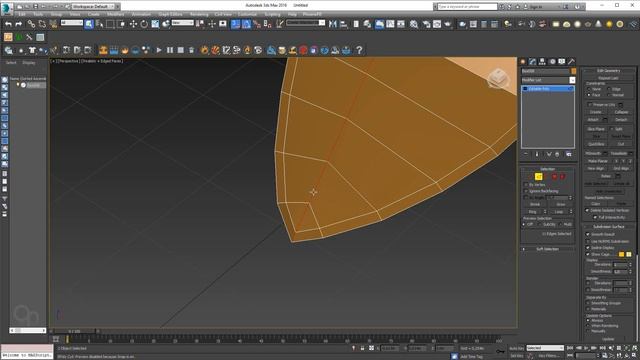Select the None constraint radio button
Screen dimensions: 640x360
point(589,89)
